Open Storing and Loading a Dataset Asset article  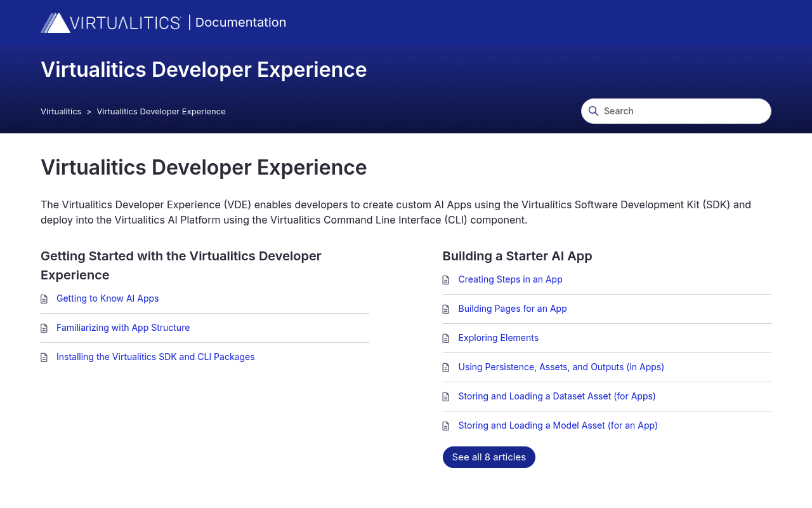pyautogui.click(x=557, y=396)
